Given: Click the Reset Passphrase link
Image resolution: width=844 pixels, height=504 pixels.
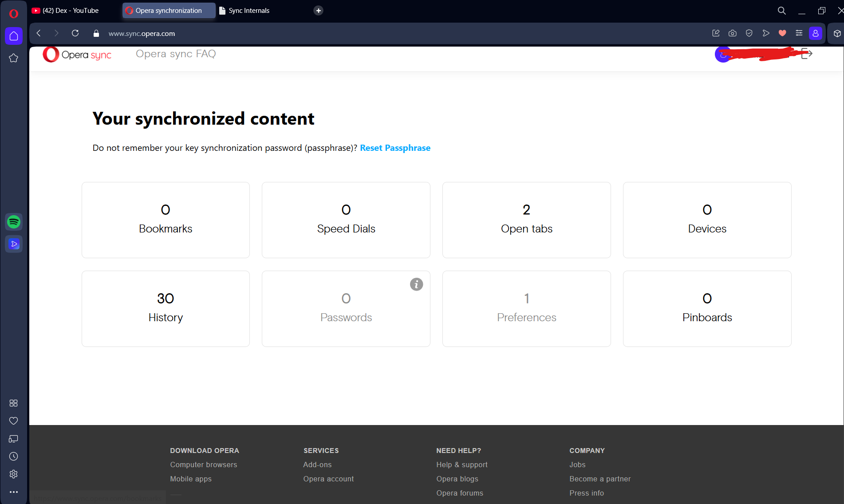Looking at the screenshot, I should coord(395,148).
